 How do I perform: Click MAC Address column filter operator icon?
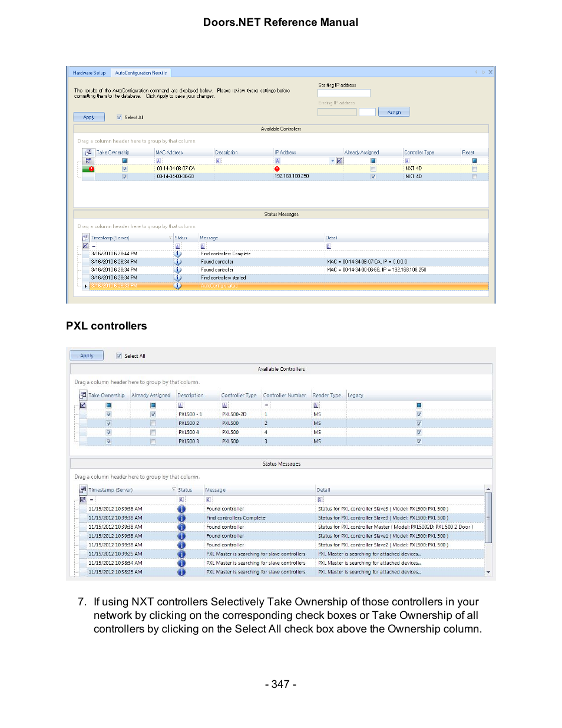pos(158,160)
